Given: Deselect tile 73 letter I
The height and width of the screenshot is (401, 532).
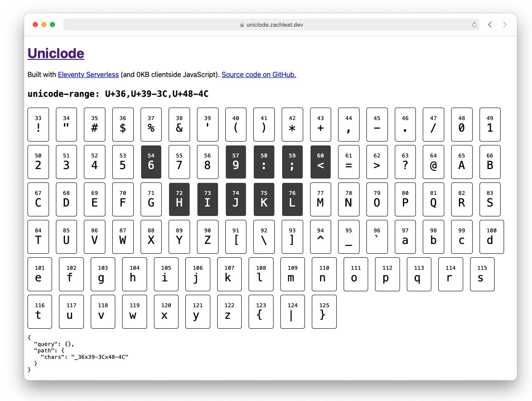Looking at the screenshot, I should [x=207, y=199].
